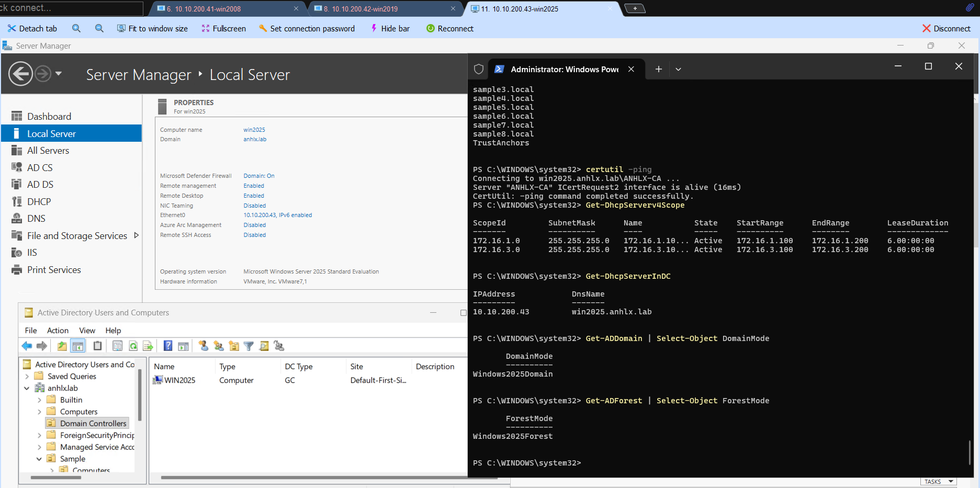Screen dimensions: 980x488
Task: Find objects in Active Directory
Action: (264, 346)
